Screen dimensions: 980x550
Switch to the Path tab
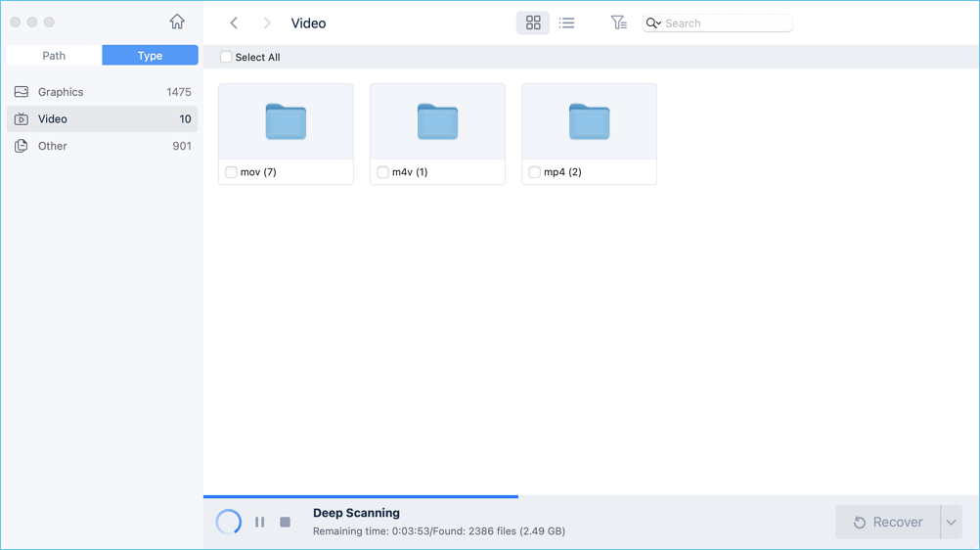[x=54, y=55]
